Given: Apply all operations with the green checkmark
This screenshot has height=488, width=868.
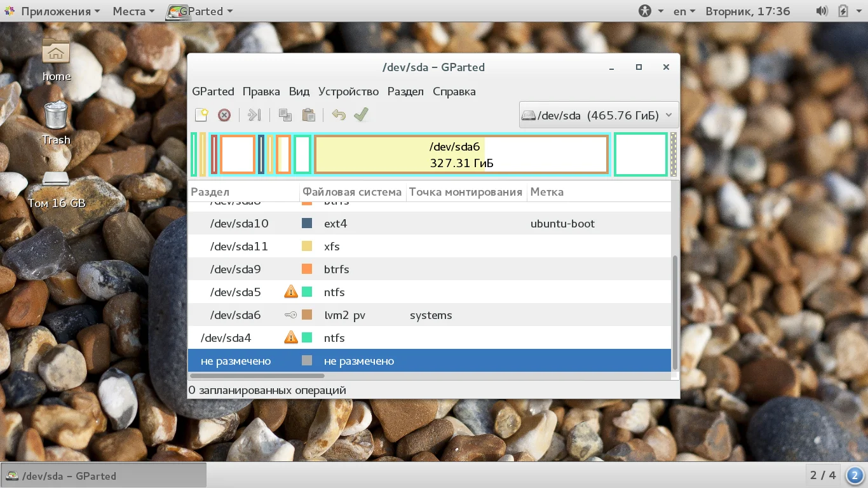Looking at the screenshot, I should (361, 115).
